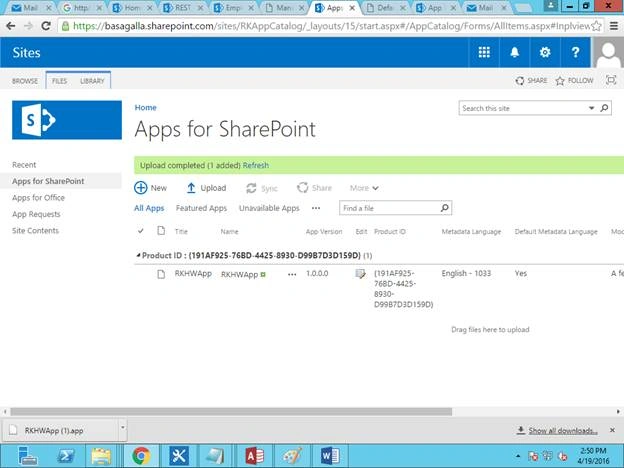
Task: Click Show all downloads link
Action: point(562,431)
